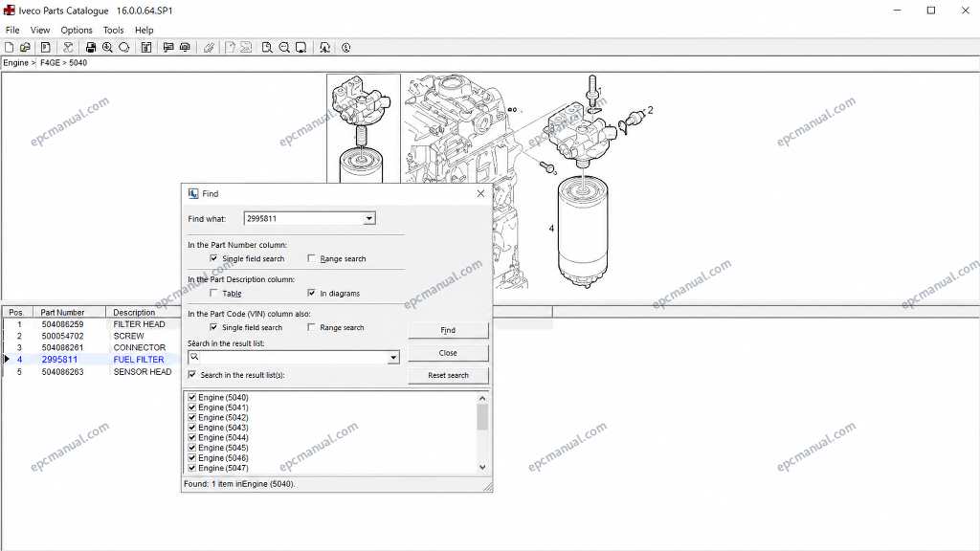This screenshot has width=980, height=551.
Task: Click the Pos. column header
Action: point(19,313)
